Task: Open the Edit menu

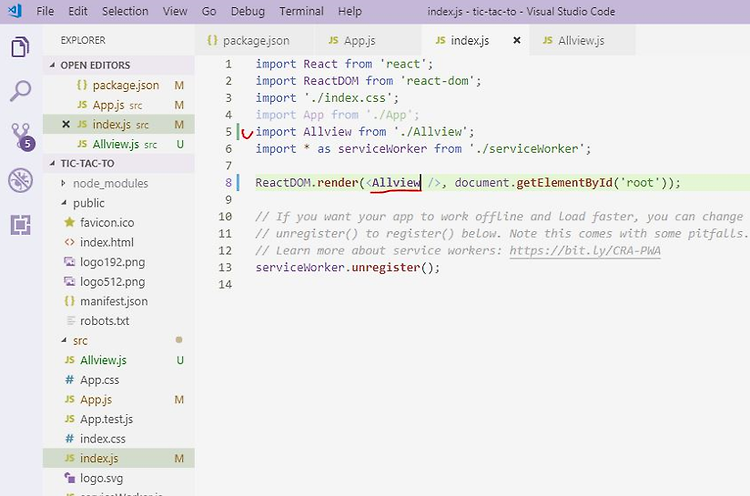Action: click(77, 11)
